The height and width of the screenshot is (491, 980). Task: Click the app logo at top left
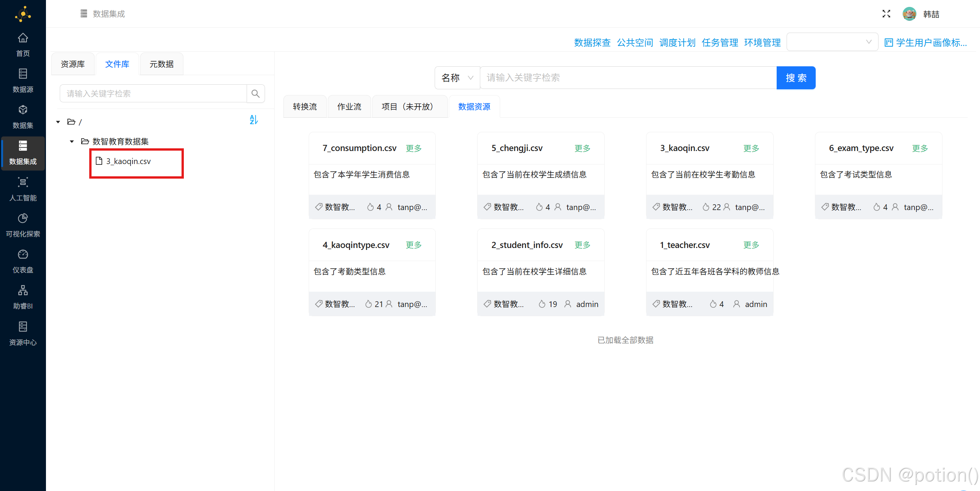[23, 14]
